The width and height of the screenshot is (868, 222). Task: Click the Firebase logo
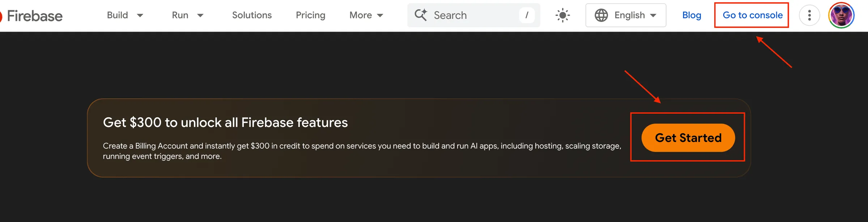[x=32, y=16]
